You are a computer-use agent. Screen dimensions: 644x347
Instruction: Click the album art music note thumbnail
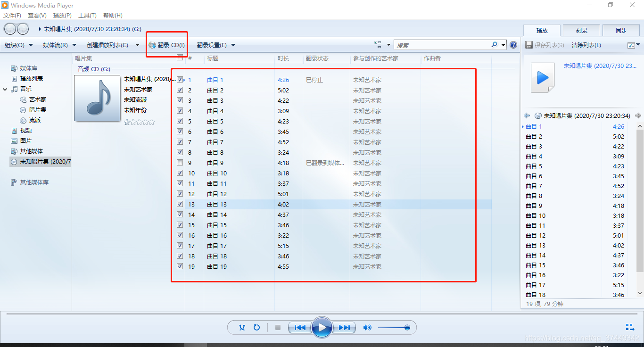tap(97, 98)
